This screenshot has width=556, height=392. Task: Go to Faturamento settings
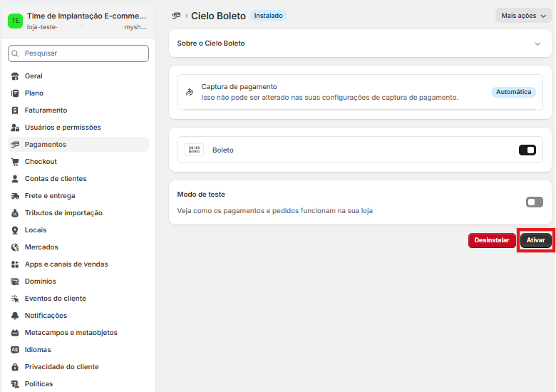(78, 110)
